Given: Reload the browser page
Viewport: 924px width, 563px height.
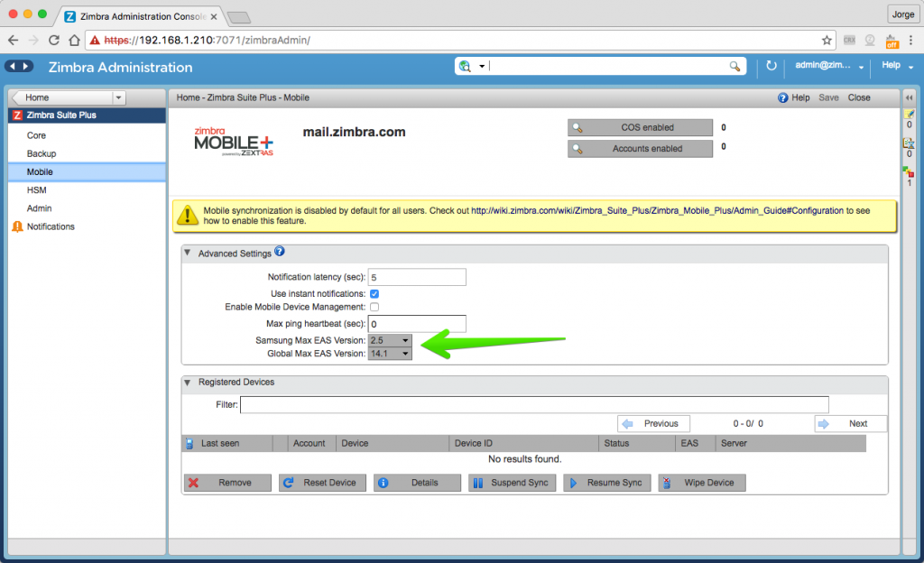Looking at the screenshot, I should tap(53, 40).
